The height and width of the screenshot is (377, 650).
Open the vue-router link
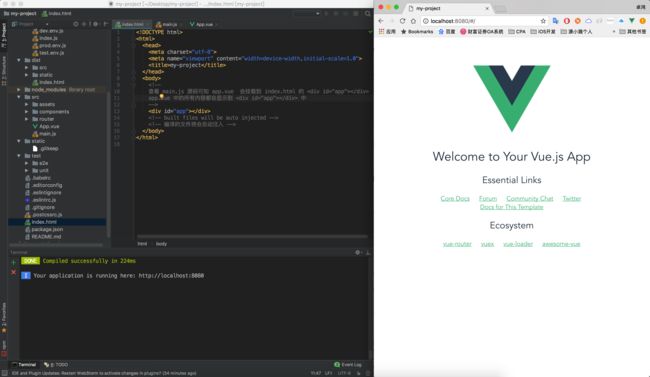pos(457,244)
